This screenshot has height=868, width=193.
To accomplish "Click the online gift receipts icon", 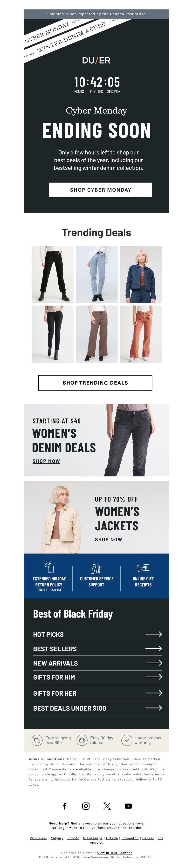I will [143, 568].
